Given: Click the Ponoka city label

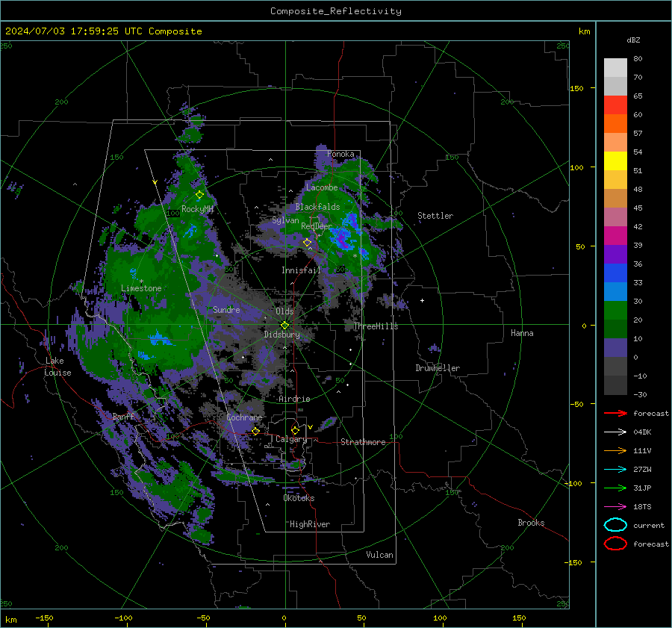Looking at the screenshot, I should (340, 154).
